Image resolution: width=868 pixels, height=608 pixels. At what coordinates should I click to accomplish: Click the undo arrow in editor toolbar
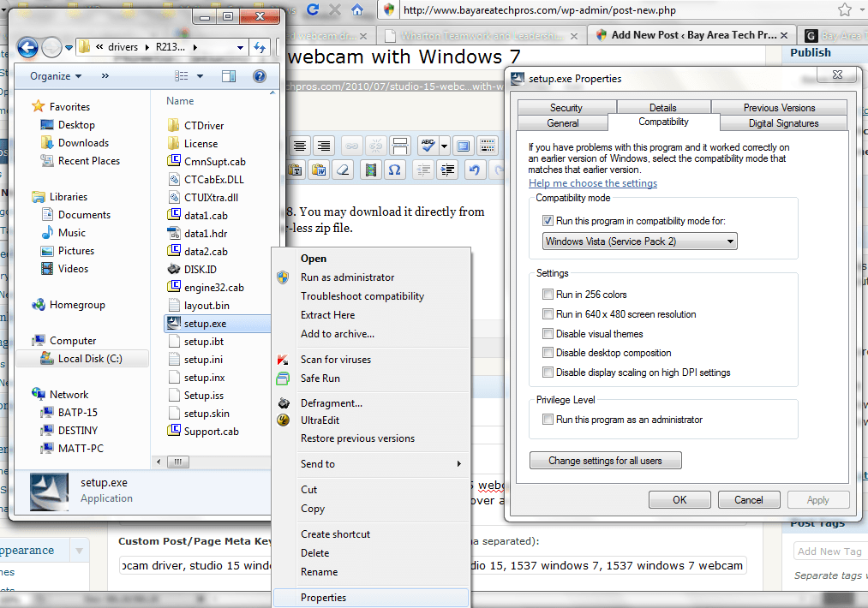[475, 169]
